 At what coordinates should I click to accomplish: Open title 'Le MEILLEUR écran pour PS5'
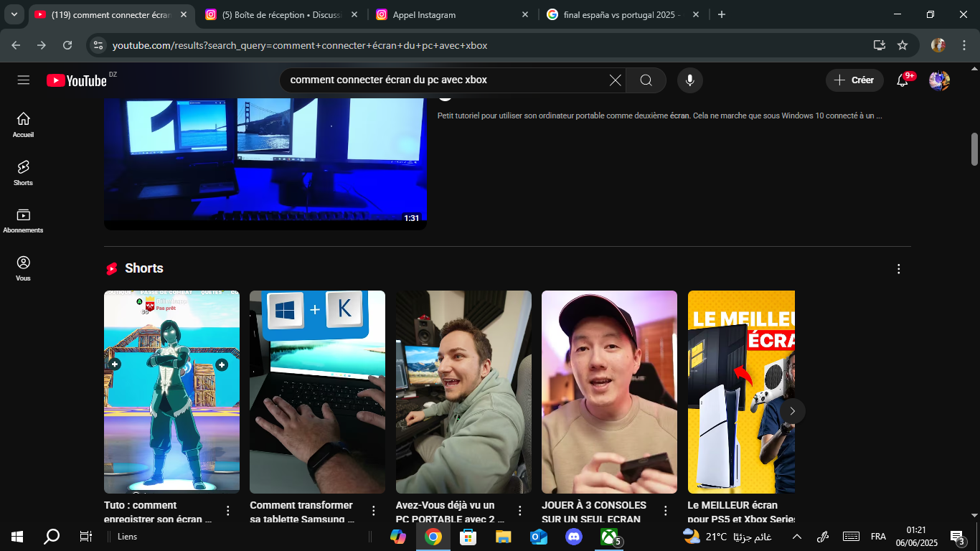pyautogui.click(x=741, y=512)
